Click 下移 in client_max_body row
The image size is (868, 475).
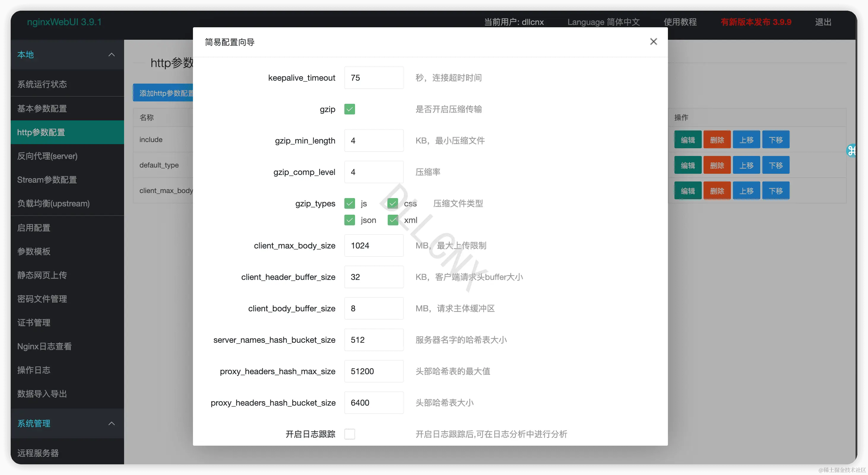(775, 191)
